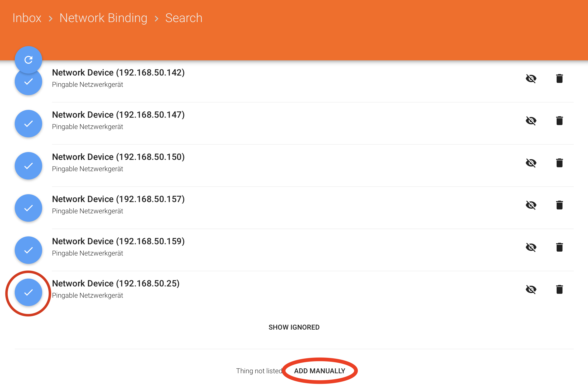The width and height of the screenshot is (588, 386).
Task: Delete Network Device 192.168.50.150 trash icon
Action: point(560,163)
